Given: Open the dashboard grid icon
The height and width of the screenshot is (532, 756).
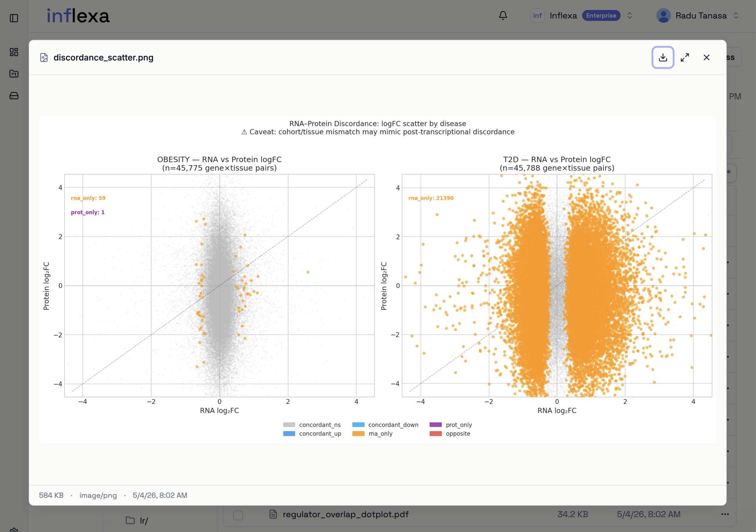Looking at the screenshot, I should pos(14,52).
